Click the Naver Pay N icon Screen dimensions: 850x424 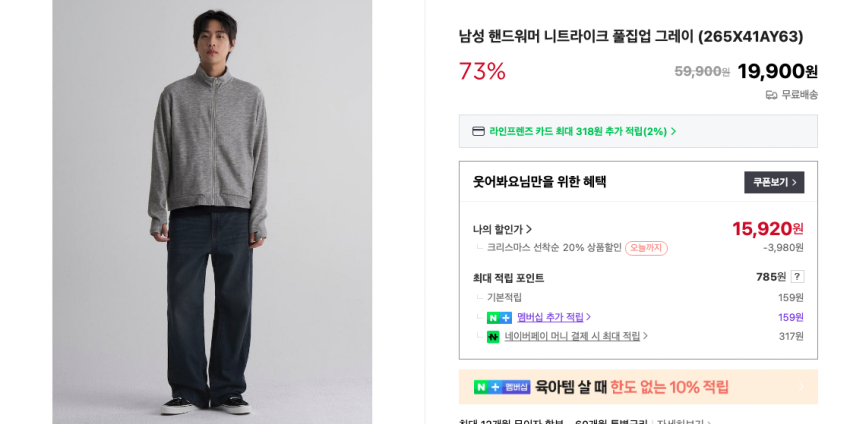(x=493, y=337)
